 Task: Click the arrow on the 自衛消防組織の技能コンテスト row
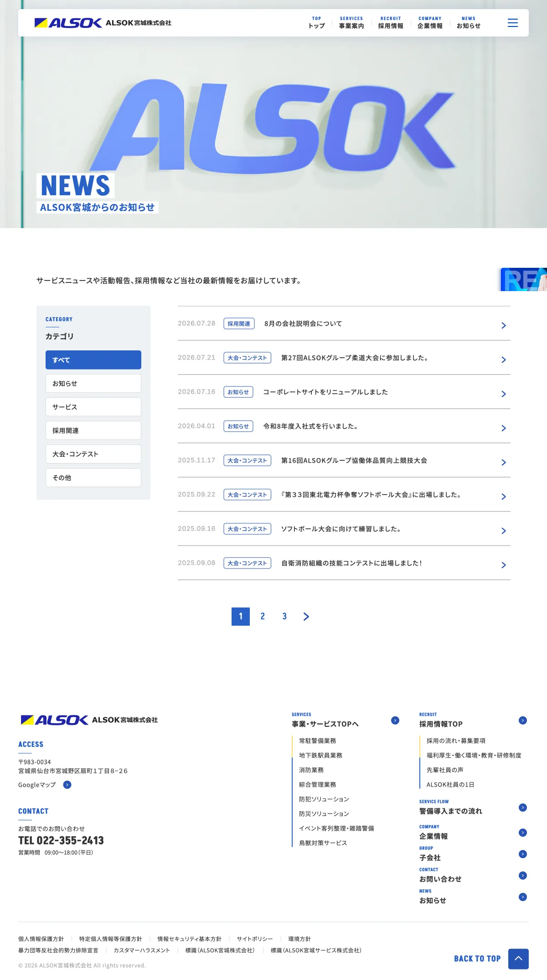click(x=504, y=565)
